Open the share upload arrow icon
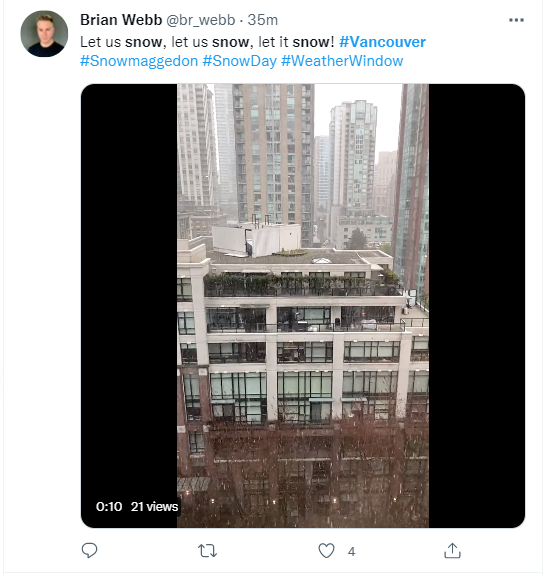The image size is (545, 575). 452,550
